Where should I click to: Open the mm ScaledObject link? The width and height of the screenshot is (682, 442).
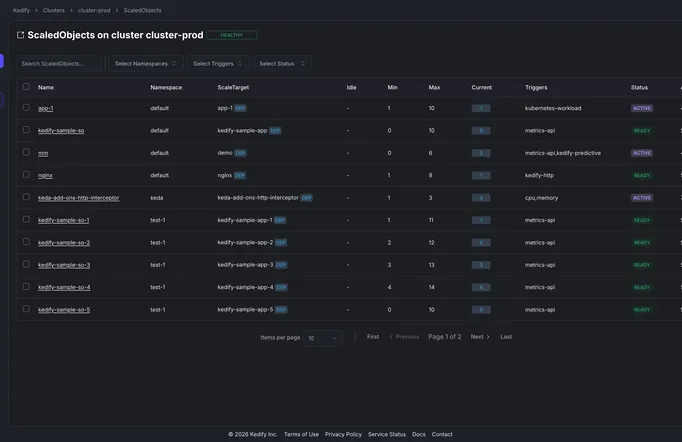(x=43, y=153)
